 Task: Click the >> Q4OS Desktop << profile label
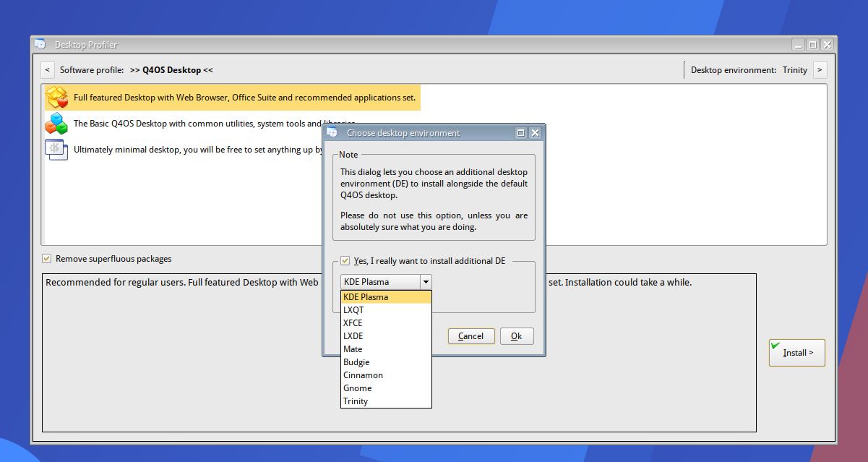(x=172, y=70)
